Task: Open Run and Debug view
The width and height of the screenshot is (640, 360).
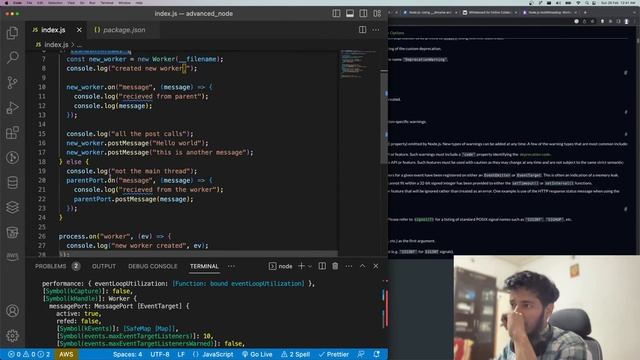Action: pyautogui.click(x=12, y=108)
